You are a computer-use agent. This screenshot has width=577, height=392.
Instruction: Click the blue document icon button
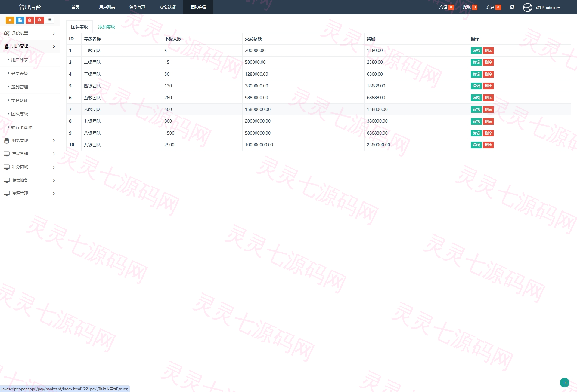20,20
